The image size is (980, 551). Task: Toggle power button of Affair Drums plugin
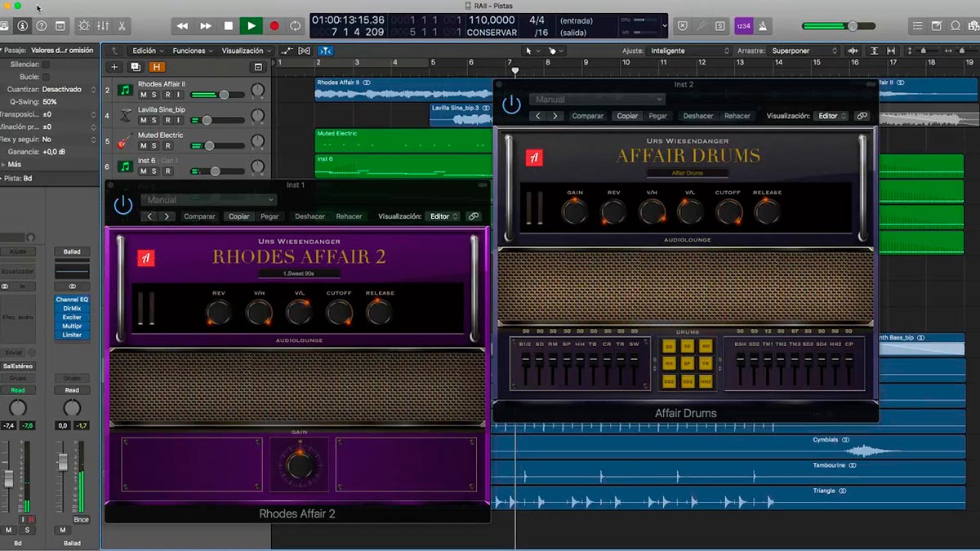click(511, 104)
